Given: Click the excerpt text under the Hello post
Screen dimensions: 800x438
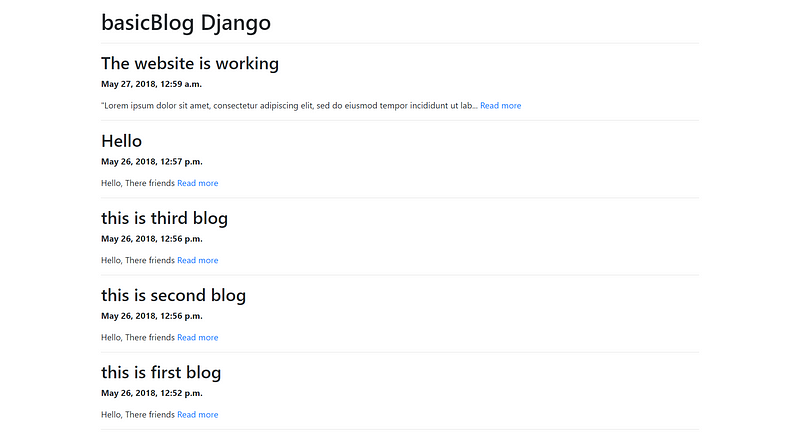Looking at the screenshot, I should click(x=137, y=183).
